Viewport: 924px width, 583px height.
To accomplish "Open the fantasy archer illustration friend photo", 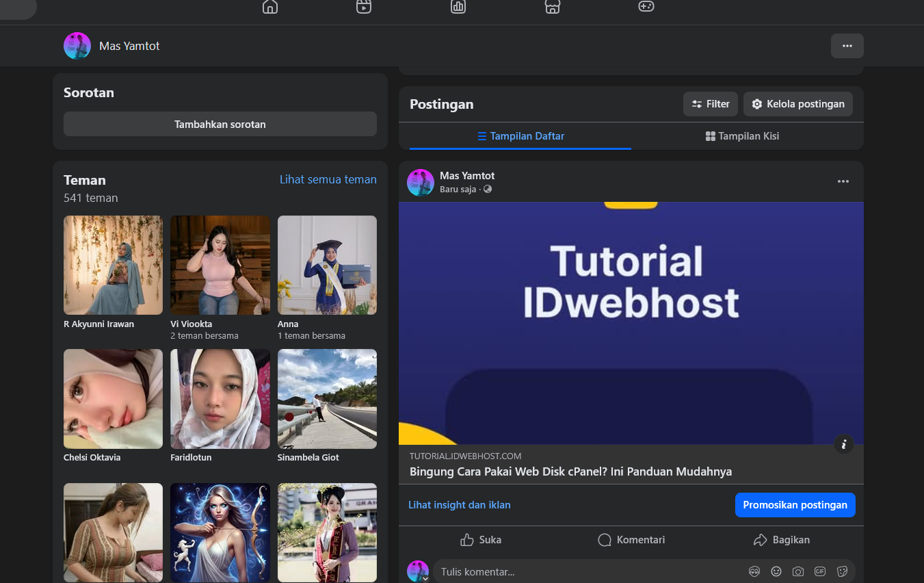I will point(220,532).
